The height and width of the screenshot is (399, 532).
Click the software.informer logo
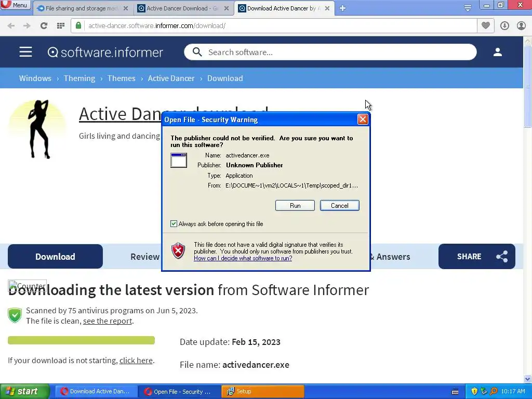coord(105,52)
